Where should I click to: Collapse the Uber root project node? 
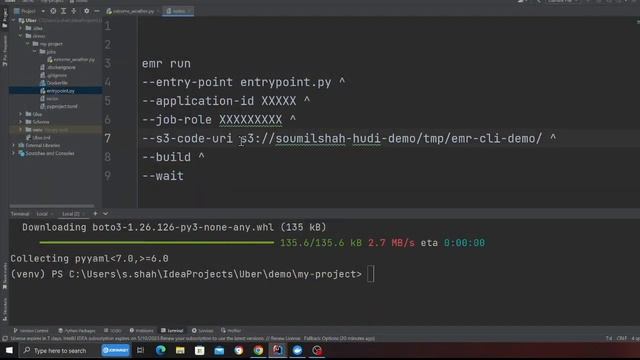click(13, 20)
